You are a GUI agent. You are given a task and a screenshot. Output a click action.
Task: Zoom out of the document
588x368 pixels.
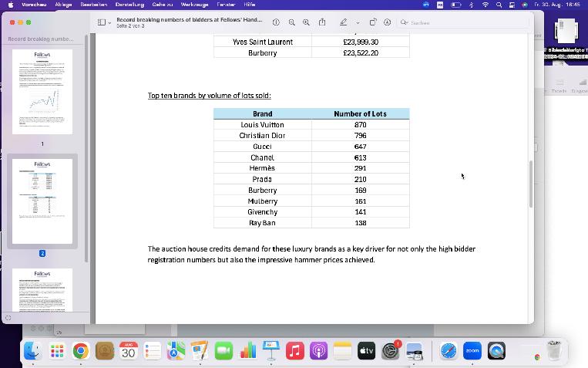coord(292,22)
